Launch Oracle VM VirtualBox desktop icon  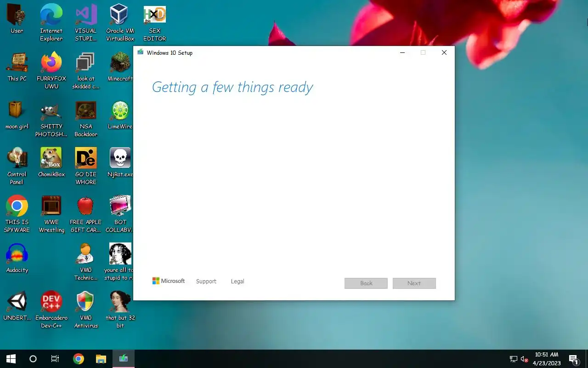tap(120, 23)
